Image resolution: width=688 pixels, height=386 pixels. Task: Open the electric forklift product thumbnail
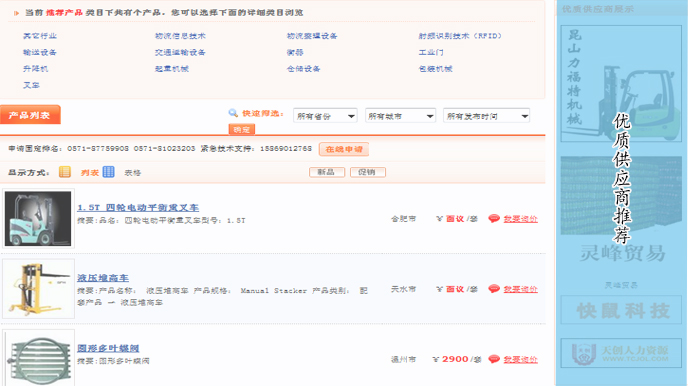38,218
